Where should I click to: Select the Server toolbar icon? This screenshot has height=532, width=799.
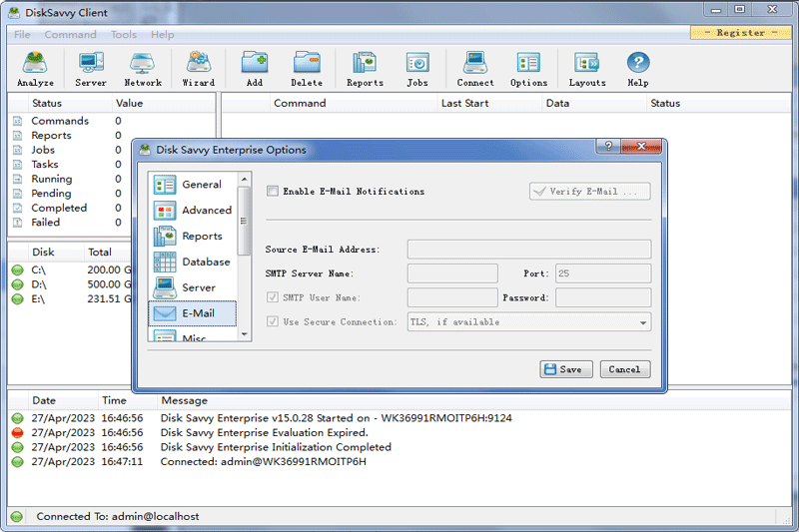click(91, 69)
